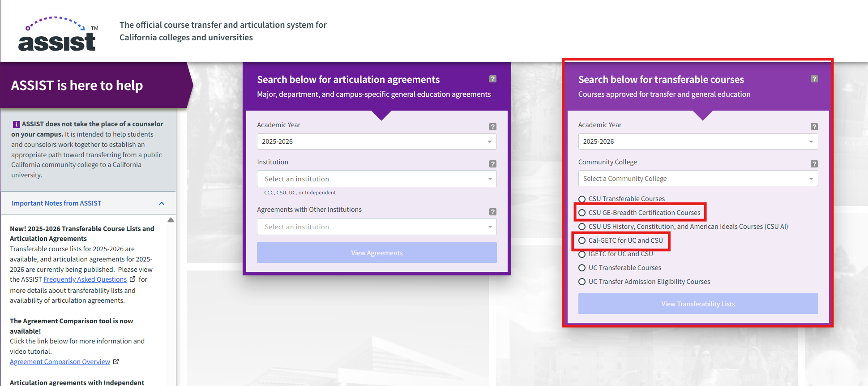
Task: Click help icon for Agreements with Other Institutions
Action: point(493,212)
